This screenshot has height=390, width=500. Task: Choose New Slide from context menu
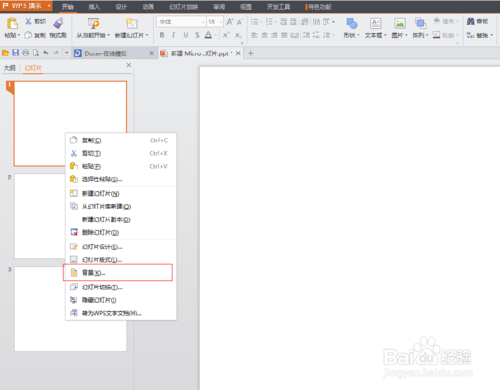[121, 194]
